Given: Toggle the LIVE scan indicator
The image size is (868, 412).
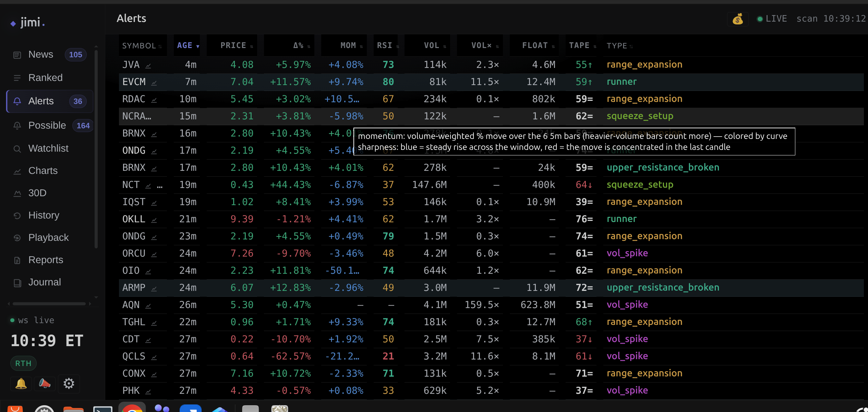Looking at the screenshot, I should (772, 19).
